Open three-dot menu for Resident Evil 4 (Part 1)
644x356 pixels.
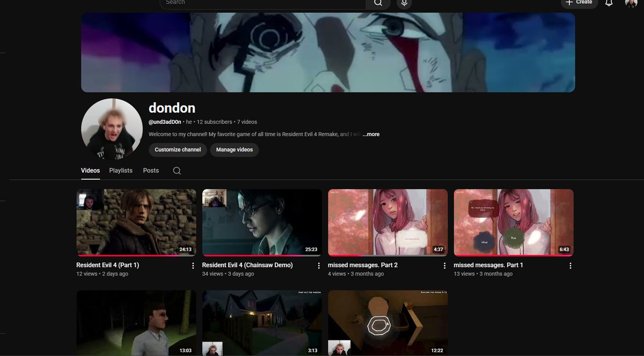tap(193, 265)
